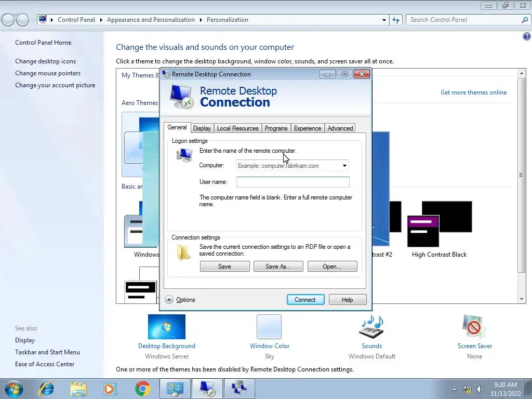Open the Sounds settings icon

[371, 327]
